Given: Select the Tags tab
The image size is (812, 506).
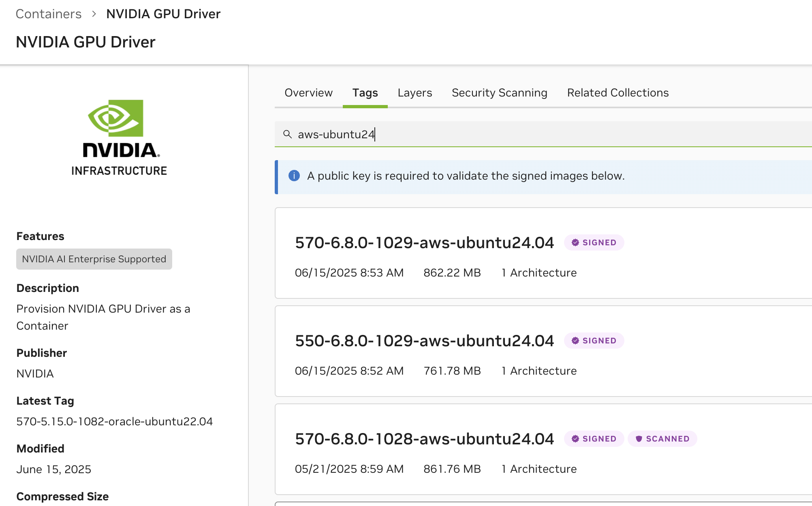Looking at the screenshot, I should (365, 93).
